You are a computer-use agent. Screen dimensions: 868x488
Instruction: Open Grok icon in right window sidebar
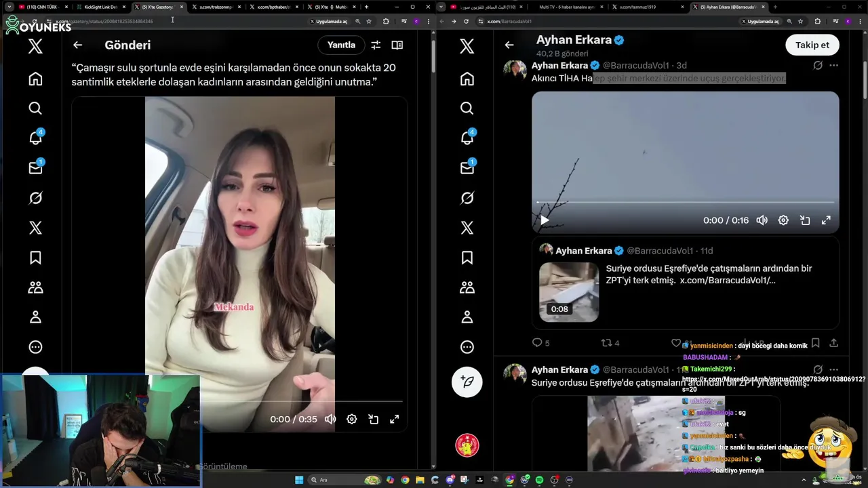click(x=467, y=198)
